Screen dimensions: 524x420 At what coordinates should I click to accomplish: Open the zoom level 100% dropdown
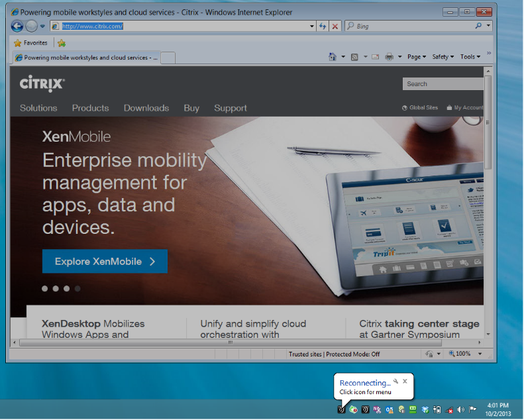click(x=462, y=354)
